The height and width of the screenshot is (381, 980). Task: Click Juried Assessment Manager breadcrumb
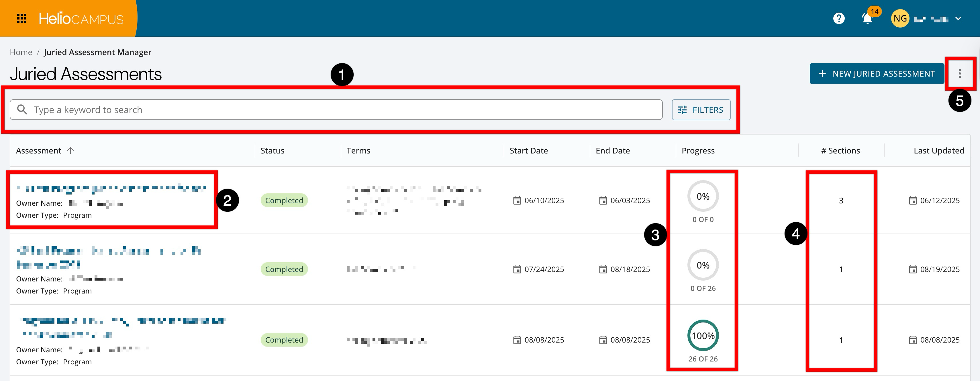click(x=97, y=52)
